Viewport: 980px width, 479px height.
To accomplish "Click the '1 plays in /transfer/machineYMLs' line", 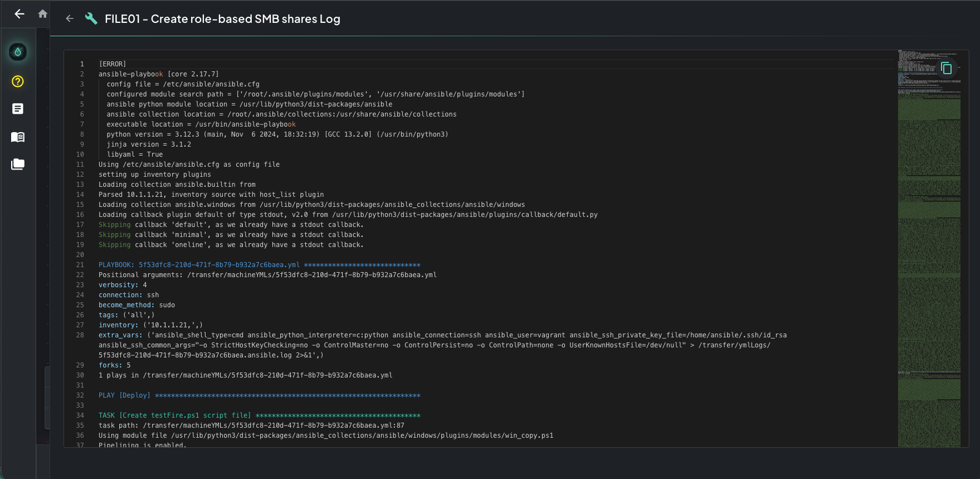I will click(246, 375).
